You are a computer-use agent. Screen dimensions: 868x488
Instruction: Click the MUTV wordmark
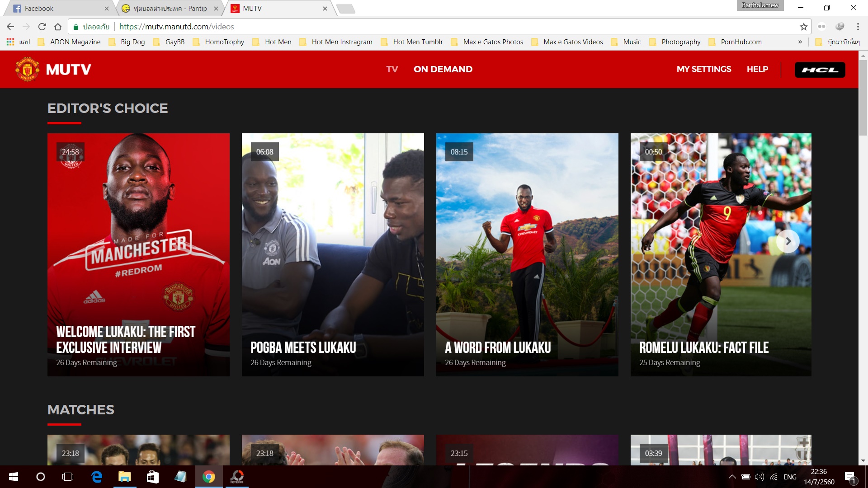click(x=68, y=70)
